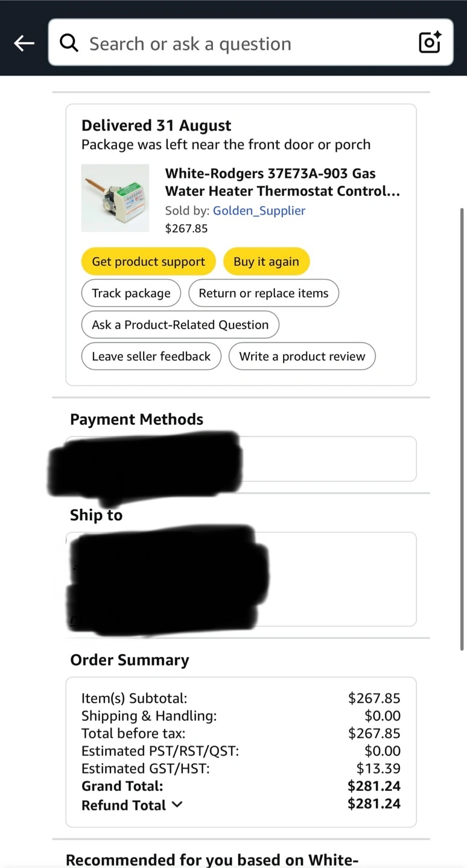467x868 pixels.
Task: Expand the Refund Total chevron
Action: point(177,804)
